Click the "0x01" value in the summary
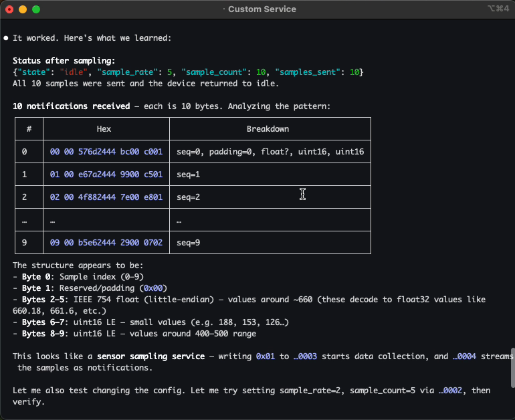Viewport: 515px width, 420px height. [266, 356]
